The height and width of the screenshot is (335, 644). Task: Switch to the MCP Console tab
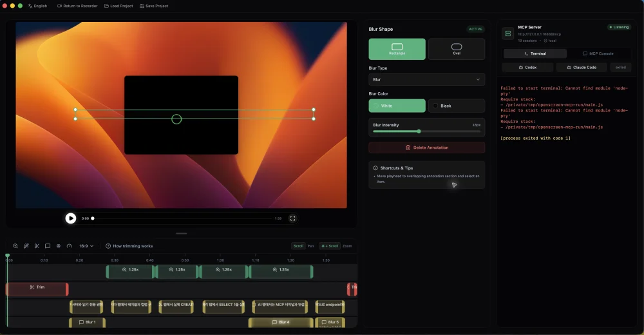click(598, 53)
